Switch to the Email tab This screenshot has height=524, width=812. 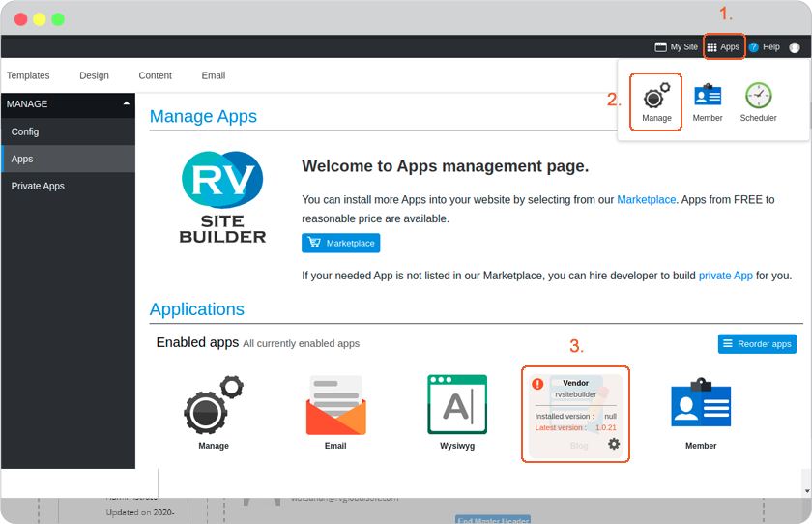click(x=214, y=75)
